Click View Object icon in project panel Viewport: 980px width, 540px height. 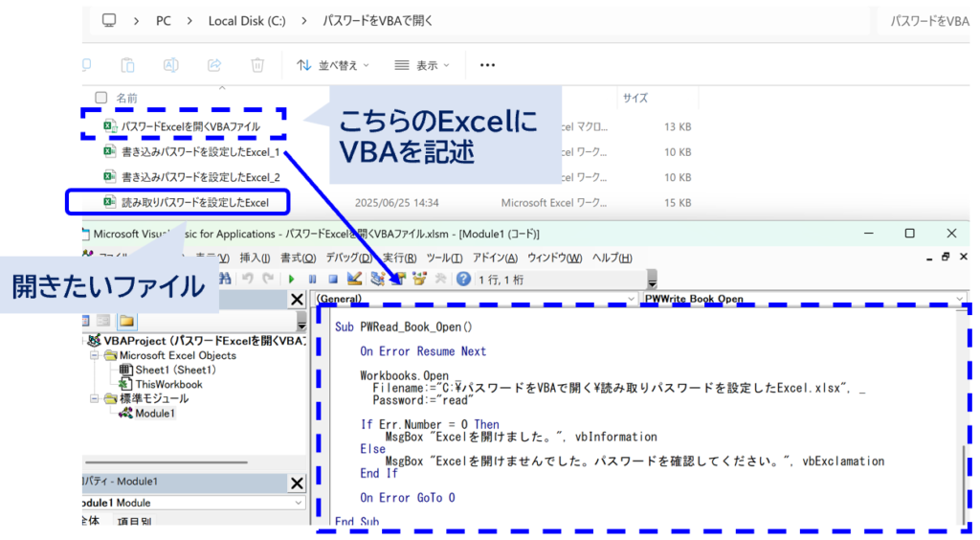(x=103, y=321)
